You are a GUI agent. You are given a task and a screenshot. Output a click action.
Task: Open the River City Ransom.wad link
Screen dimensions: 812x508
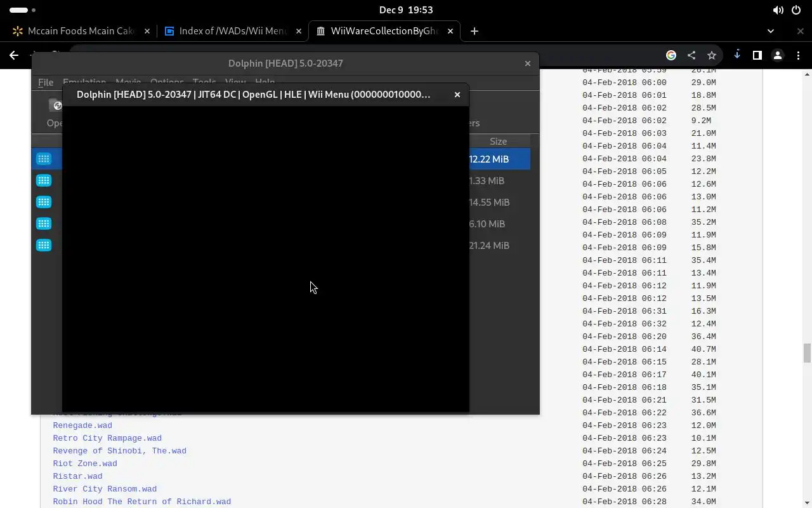(105, 489)
